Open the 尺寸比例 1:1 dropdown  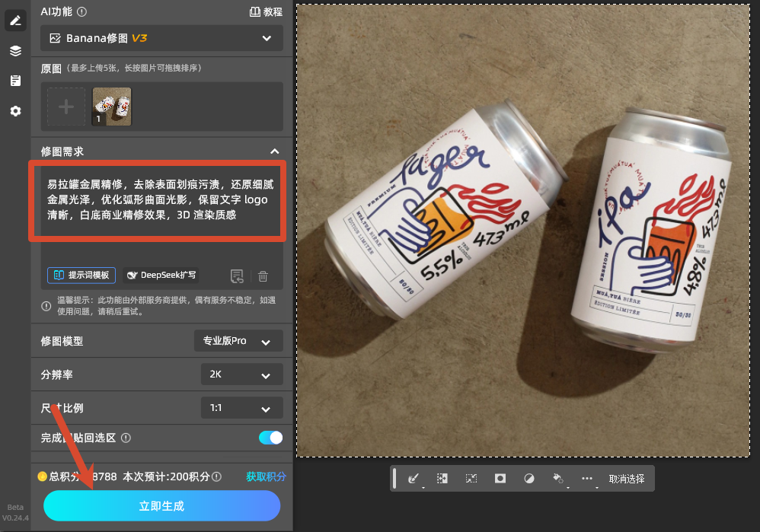point(242,408)
